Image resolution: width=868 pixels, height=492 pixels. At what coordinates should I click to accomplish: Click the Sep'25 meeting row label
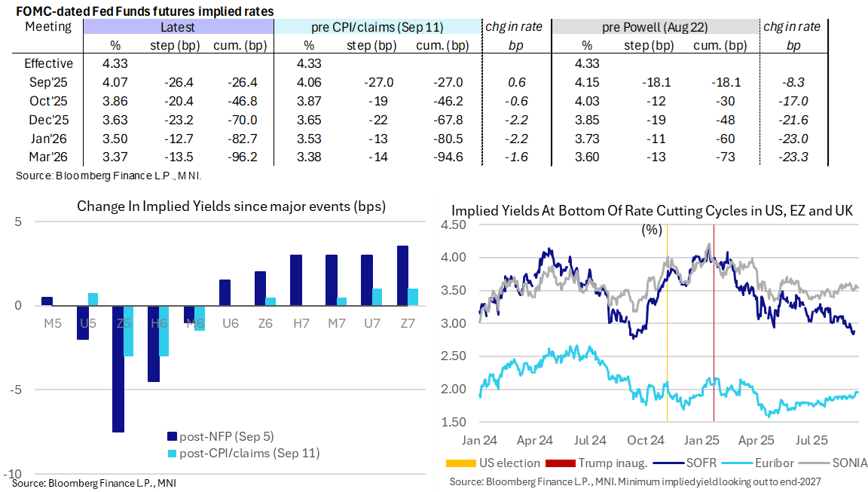click(50, 81)
